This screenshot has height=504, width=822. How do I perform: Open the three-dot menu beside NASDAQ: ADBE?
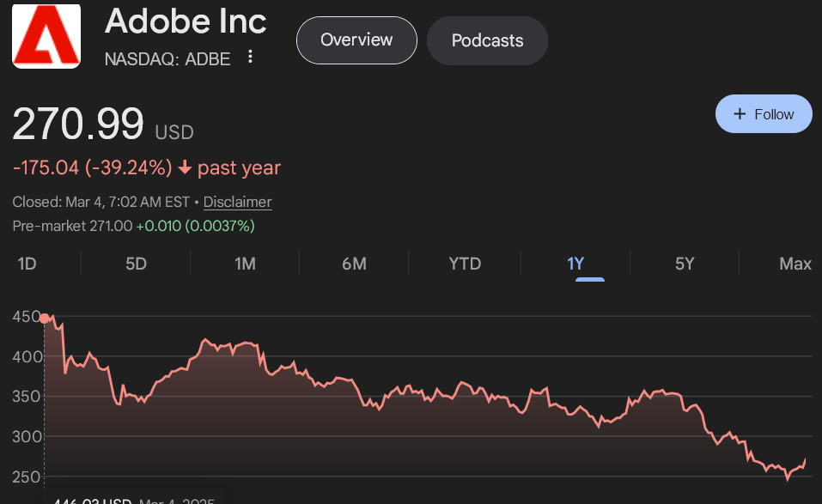250,57
